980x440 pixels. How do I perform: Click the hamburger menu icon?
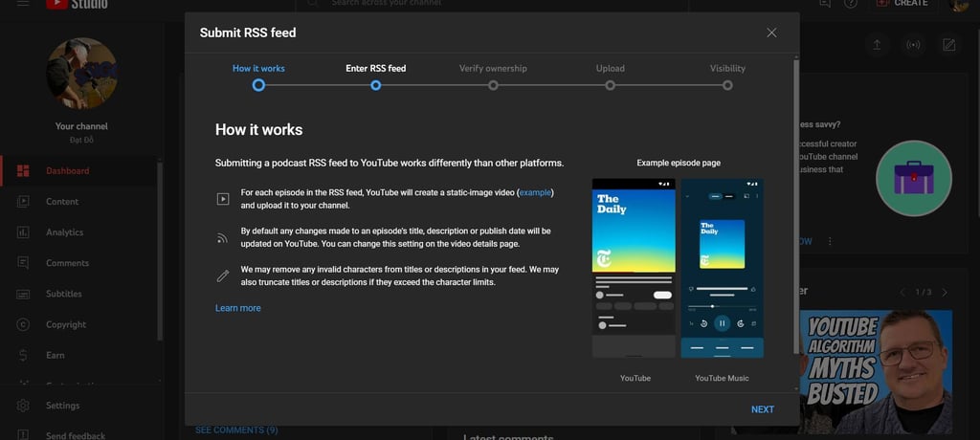pyautogui.click(x=23, y=3)
